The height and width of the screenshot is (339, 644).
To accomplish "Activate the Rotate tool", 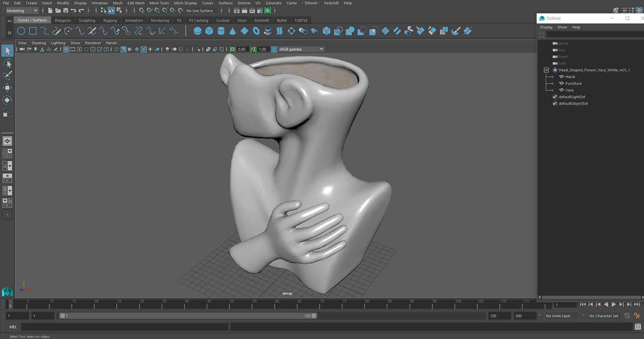I will click(7, 100).
